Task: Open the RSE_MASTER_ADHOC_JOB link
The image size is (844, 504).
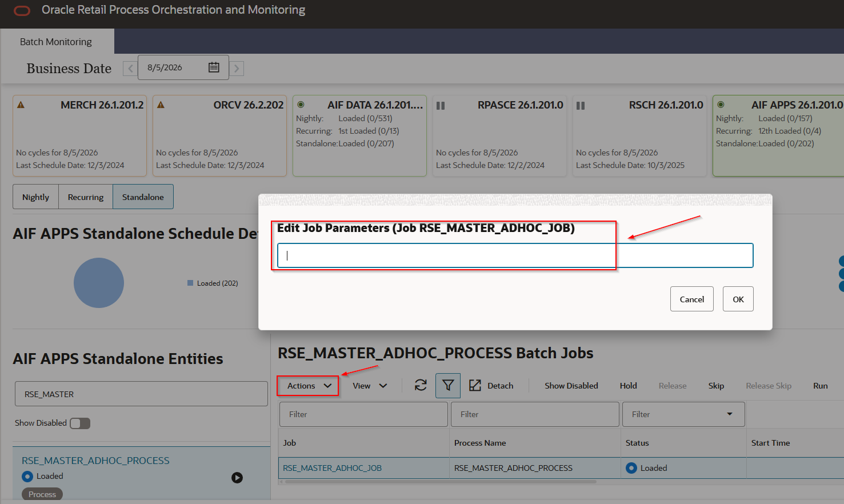Action: [332, 468]
